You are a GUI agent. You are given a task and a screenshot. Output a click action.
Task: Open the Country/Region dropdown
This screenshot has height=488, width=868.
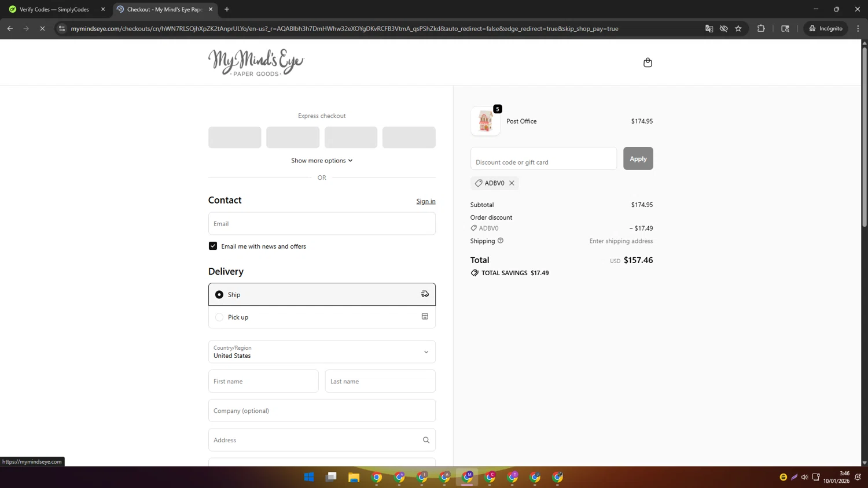(x=322, y=352)
